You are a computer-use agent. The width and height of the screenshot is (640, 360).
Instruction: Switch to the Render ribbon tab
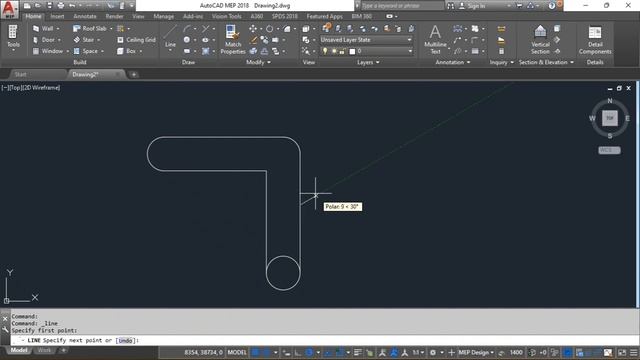tap(114, 16)
